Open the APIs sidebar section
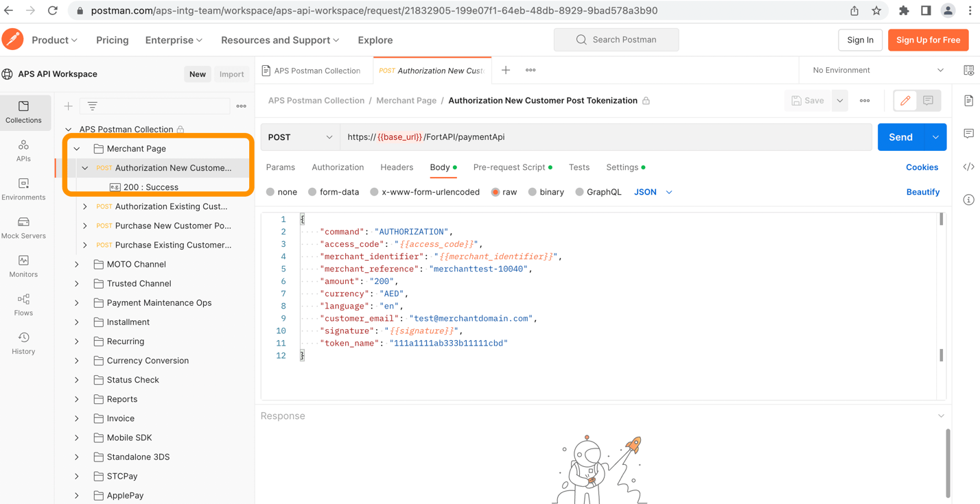The height and width of the screenshot is (504, 980). pyautogui.click(x=23, y=150)
